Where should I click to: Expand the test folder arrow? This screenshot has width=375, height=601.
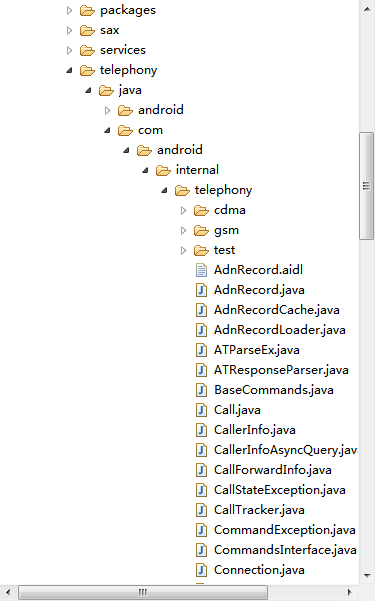click(183, 250)
